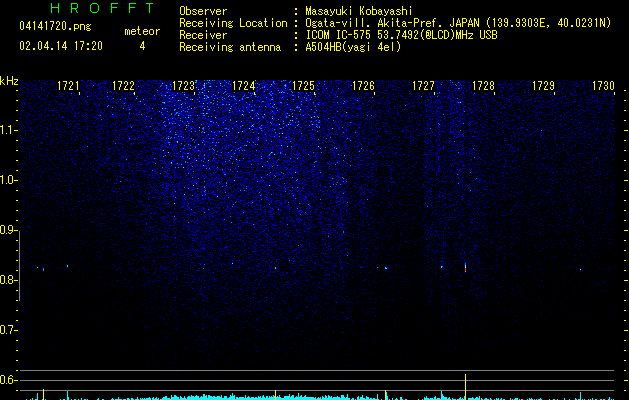629x400 pixels.
Task: Click the 1723 time axis label
Action: point(183,86)
